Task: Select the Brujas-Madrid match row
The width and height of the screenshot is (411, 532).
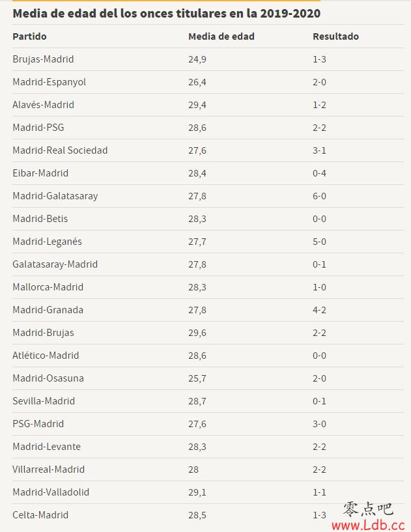Action: (x=208, y=59)
